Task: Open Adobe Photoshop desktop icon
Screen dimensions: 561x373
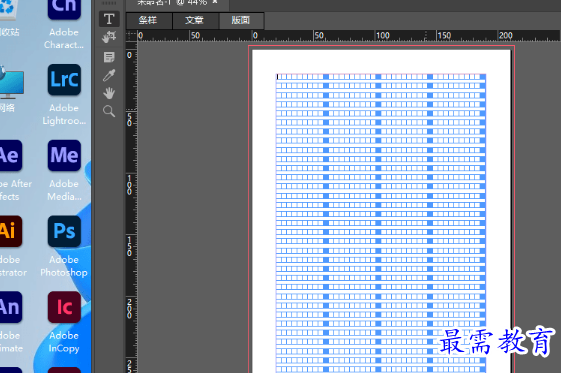Action: [64, 246]
